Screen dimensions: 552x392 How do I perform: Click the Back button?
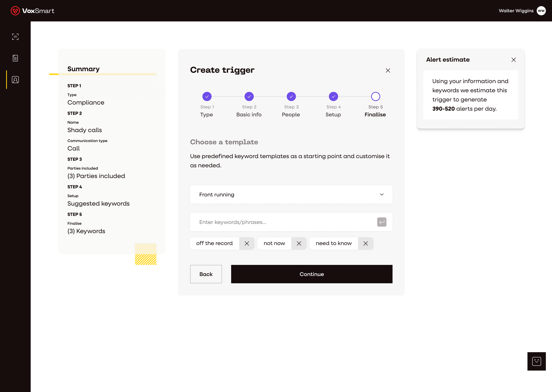pos(206,274)
